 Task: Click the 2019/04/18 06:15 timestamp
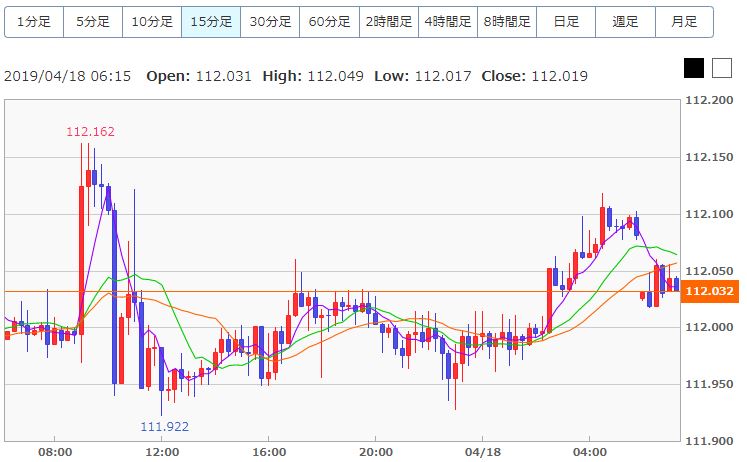coord(67,76)
